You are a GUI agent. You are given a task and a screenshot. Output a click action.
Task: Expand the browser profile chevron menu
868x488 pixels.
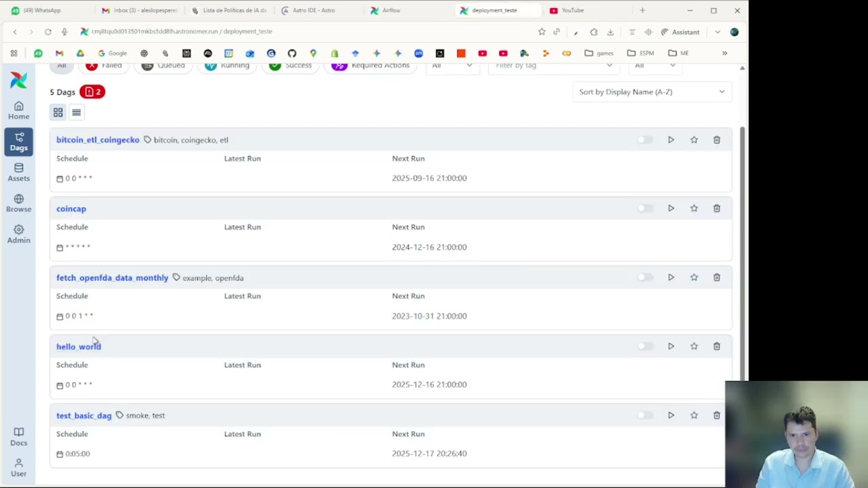point(717,32)
